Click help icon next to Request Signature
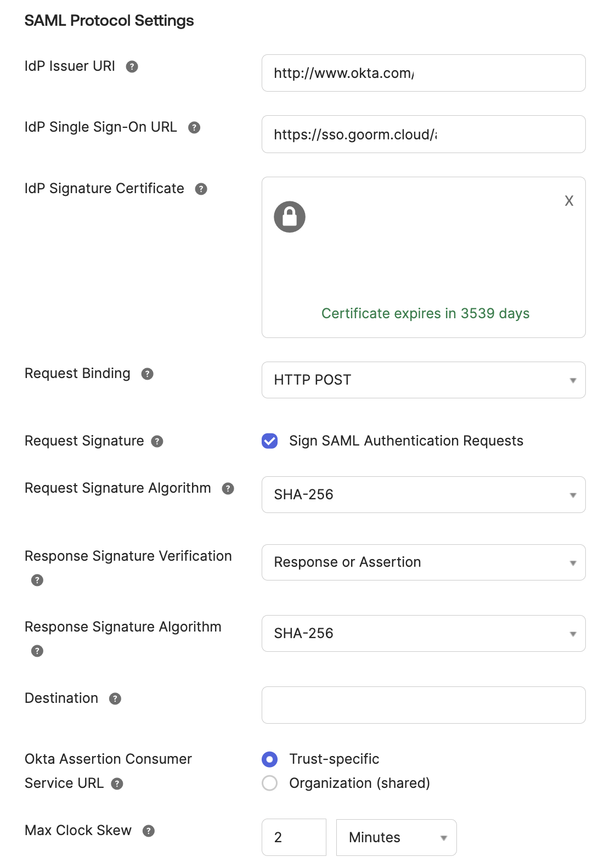 tap(157, 441)
